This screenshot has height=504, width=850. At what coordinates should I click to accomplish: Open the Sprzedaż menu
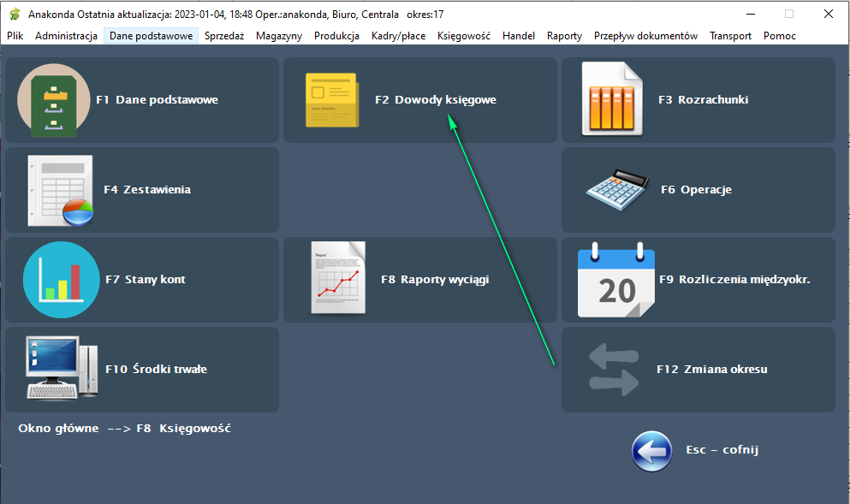(224, 36)
